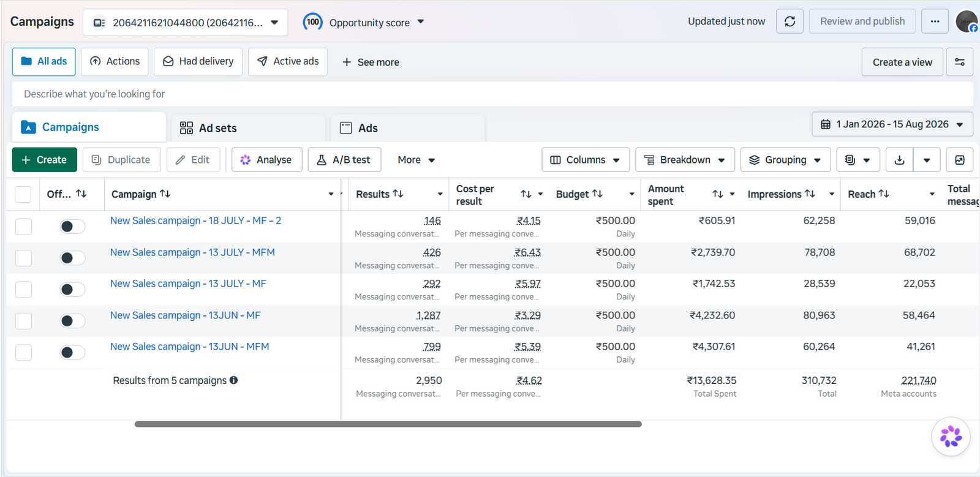Click Create a view button
Image resolution: width=980 pixels, height=477 pixels.
point(902,62)
